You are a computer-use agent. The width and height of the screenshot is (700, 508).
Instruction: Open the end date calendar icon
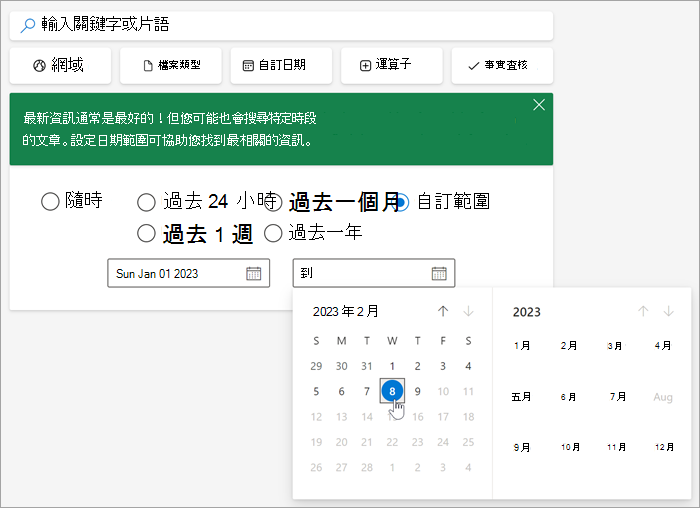(x=439, y=273)
